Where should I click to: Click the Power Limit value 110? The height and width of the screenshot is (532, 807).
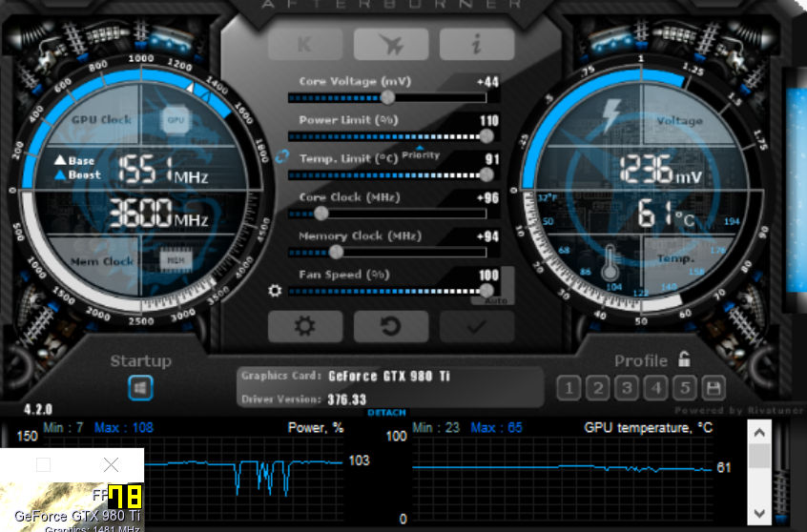[x=489, y=121]
